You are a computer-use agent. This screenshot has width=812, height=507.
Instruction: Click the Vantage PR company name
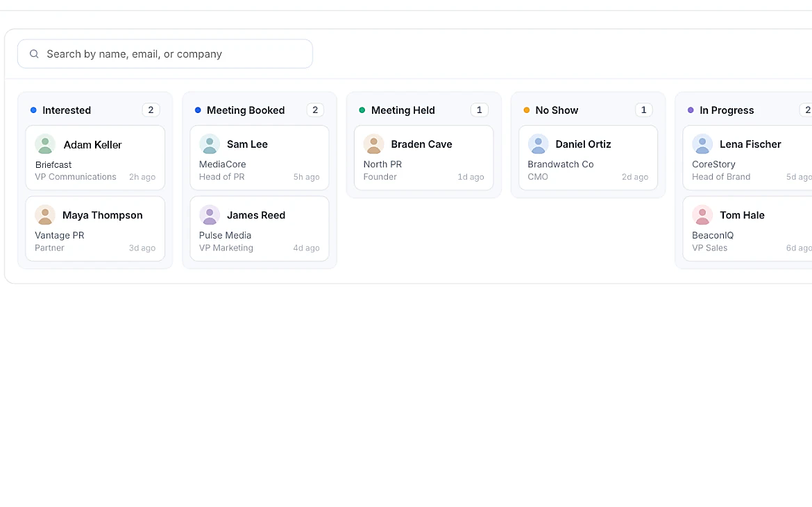pyautogui.click(x=60, y=235)
